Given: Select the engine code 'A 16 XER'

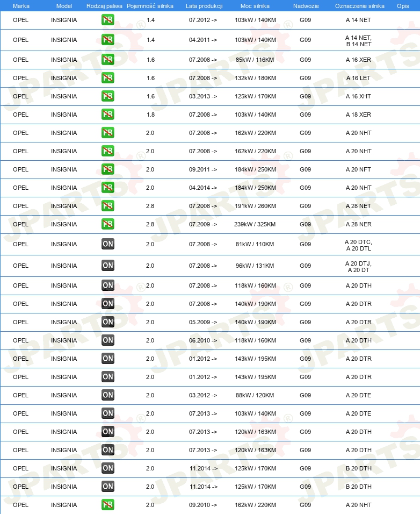Looking at the screenshot, I should click(358, 60).
